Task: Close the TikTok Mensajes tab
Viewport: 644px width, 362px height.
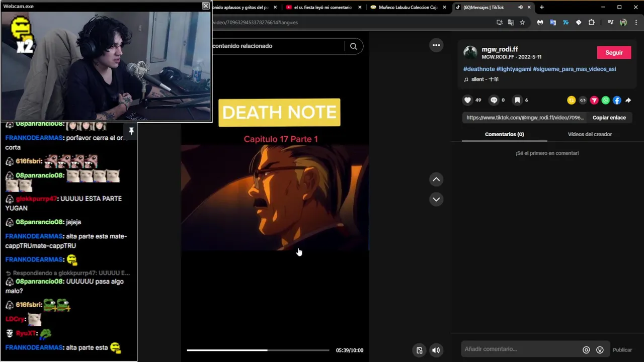Action: pyautogui.click(x=529, y=7)
